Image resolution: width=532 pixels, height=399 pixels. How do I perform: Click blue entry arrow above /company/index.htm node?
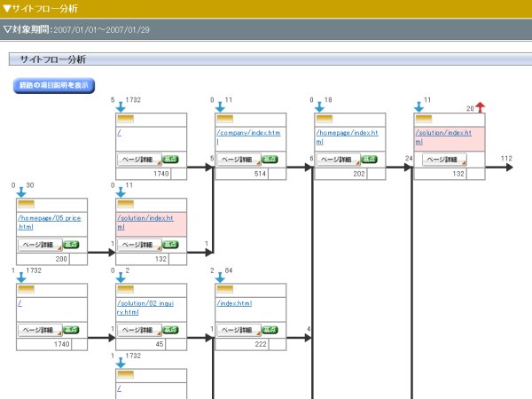pyautogui.click(x=221, y=107)
